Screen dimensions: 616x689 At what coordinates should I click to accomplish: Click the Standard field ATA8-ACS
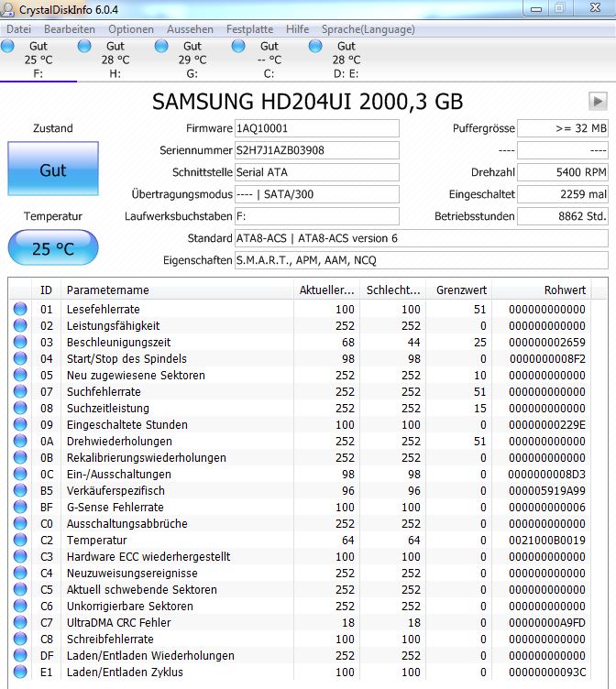[422, 238]
